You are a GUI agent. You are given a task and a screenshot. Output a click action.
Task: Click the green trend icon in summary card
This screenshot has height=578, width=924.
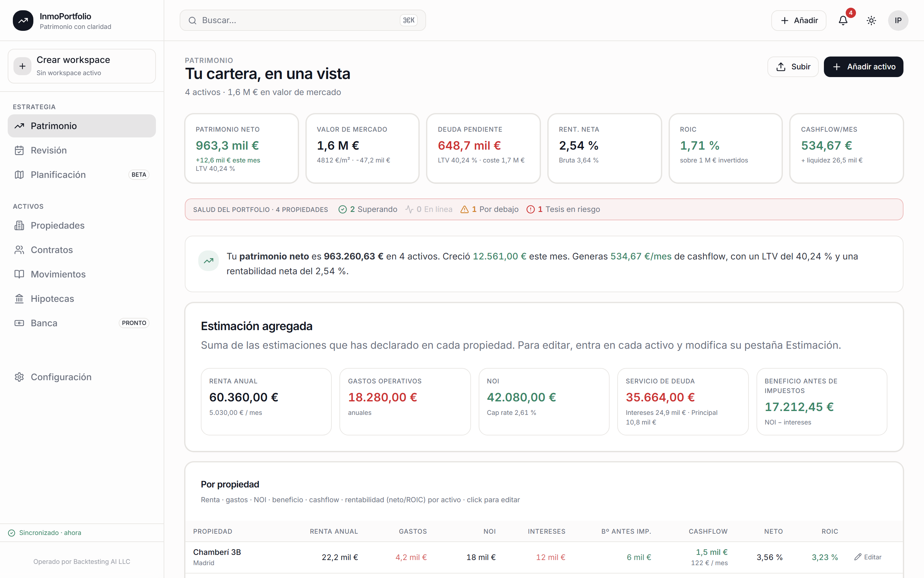(209, 261)
